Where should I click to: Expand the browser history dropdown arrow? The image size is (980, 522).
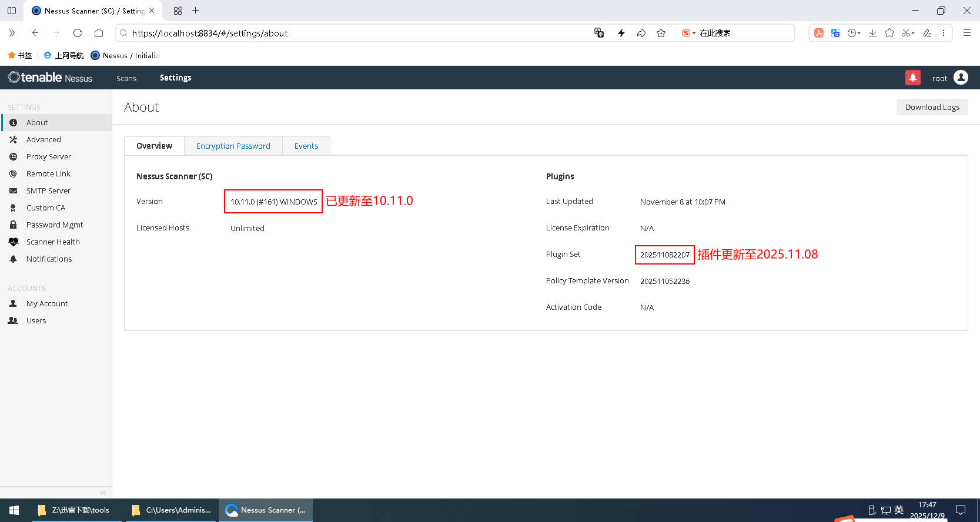tap(859, 34)
